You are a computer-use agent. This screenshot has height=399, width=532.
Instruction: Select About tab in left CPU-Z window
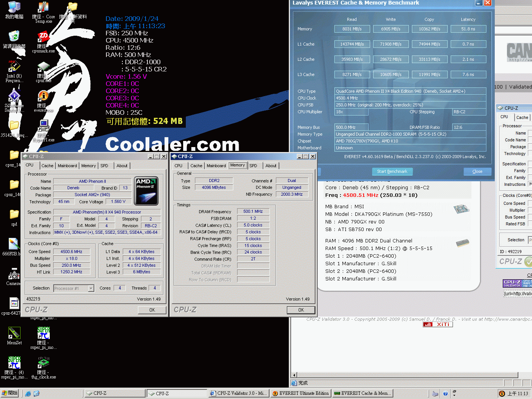[x=122, y=166]
